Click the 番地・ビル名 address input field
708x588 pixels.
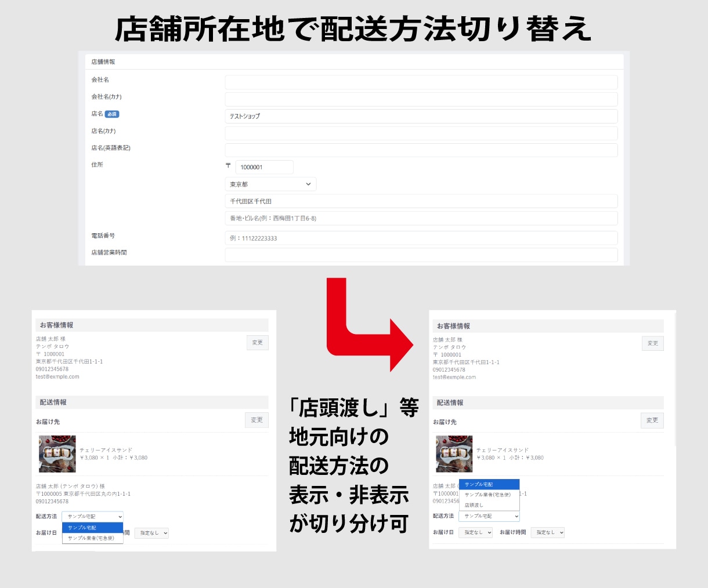pos(421,218)
